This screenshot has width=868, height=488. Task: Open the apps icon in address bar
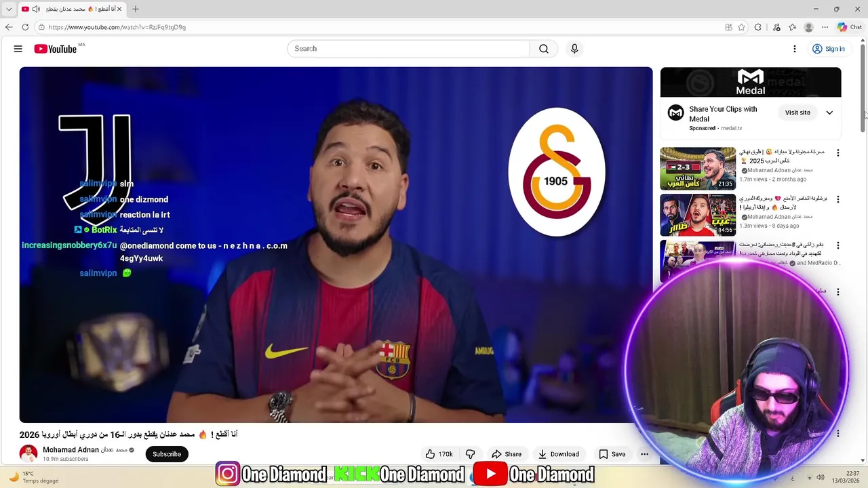[728, 27]
